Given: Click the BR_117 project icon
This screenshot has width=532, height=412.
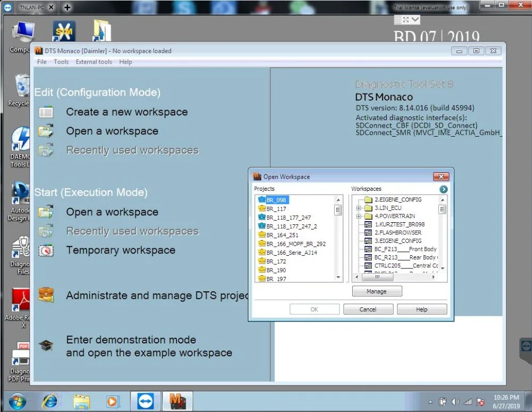Looking at the screenshot, I should pyautogui.click(x=262, y=208).
